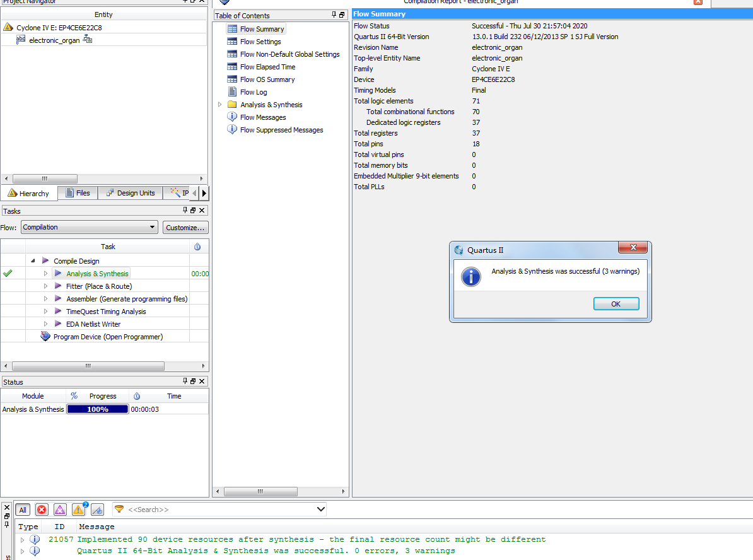Expand message 21057 in the log
753x560 pixels.
click(22, 539)
